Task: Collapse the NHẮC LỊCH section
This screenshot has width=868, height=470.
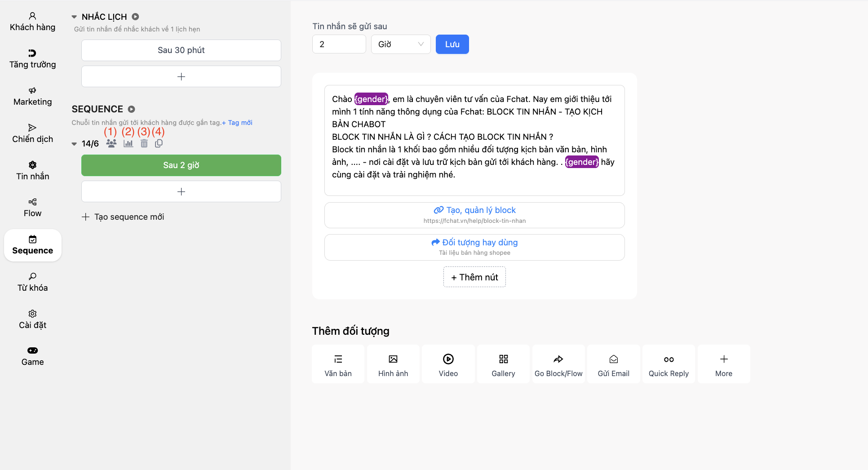Action: coord(74,17)
